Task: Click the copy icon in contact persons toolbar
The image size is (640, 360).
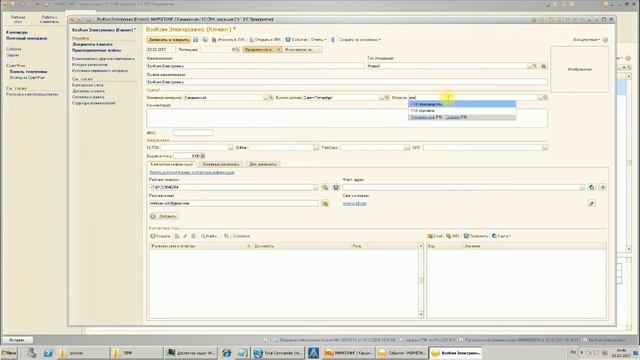Action: click(177, 236)
